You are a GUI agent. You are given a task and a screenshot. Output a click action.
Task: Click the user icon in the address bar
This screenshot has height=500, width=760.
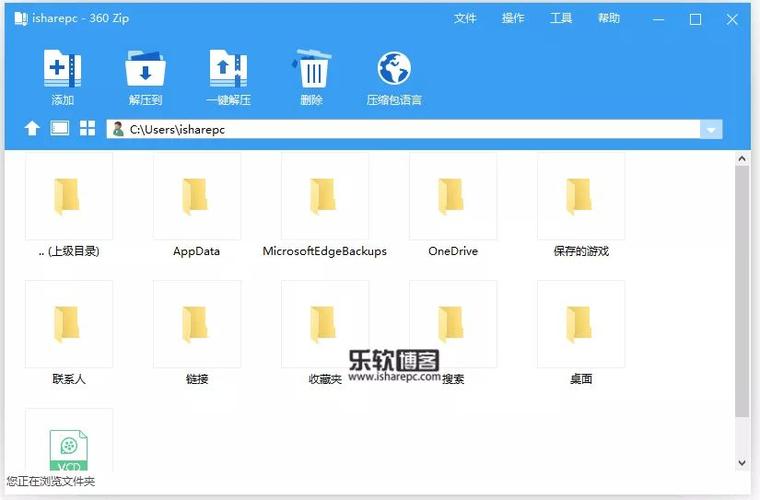(118, 129)
